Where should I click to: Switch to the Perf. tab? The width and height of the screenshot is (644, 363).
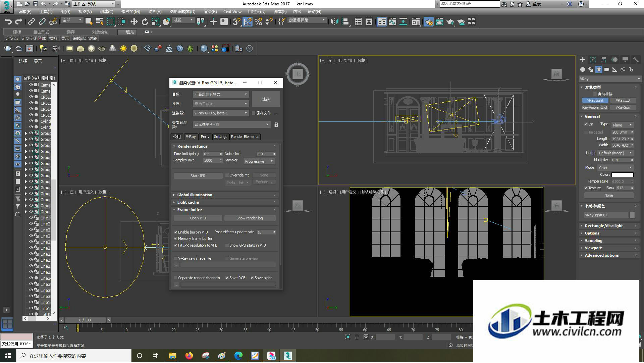205,137
